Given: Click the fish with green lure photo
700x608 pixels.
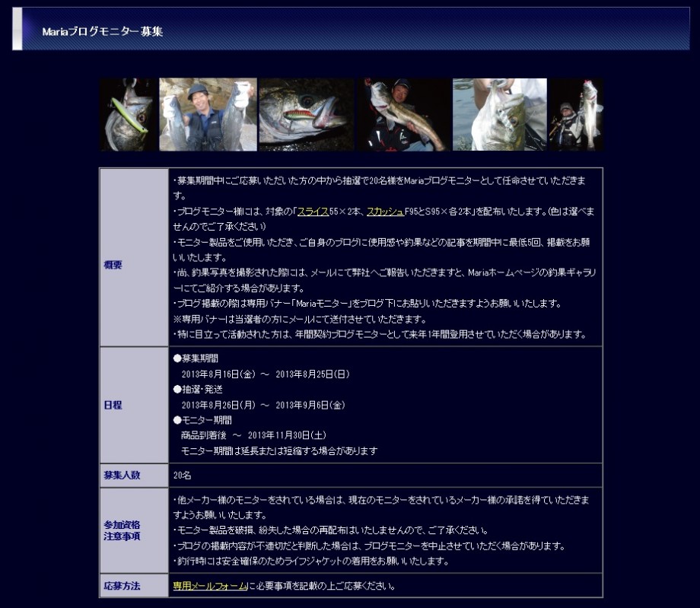Looking at the screenshot, I should pos(129,115).
